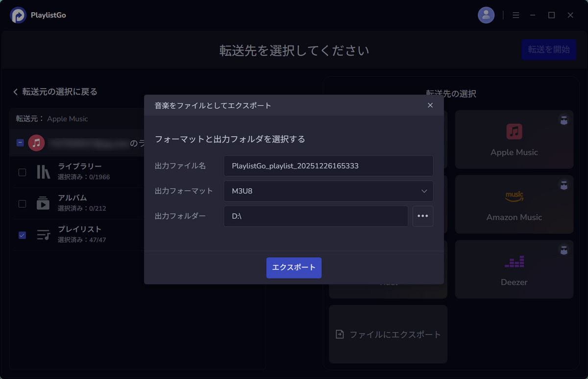Viewport: 588px width, 379px height.
Task: Uncheck the プレイリスト checkbox
Action: click(x=22, y=235)
